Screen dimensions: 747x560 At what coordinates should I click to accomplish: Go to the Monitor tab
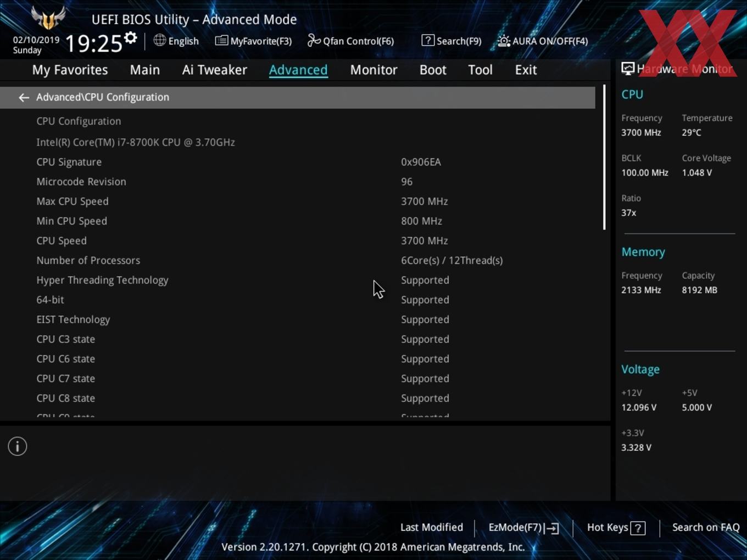tap(374, 70)
